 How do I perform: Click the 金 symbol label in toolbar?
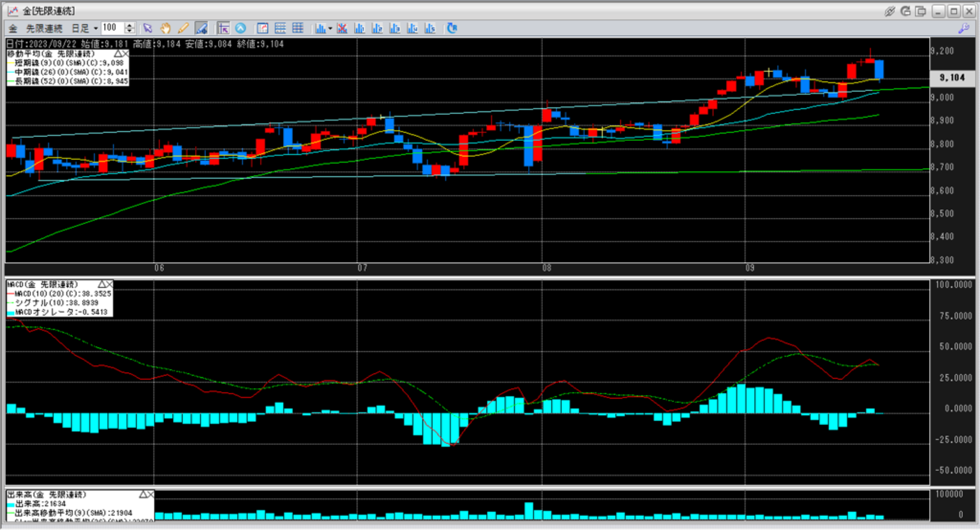pyautogui.click(x=11, y=28)
